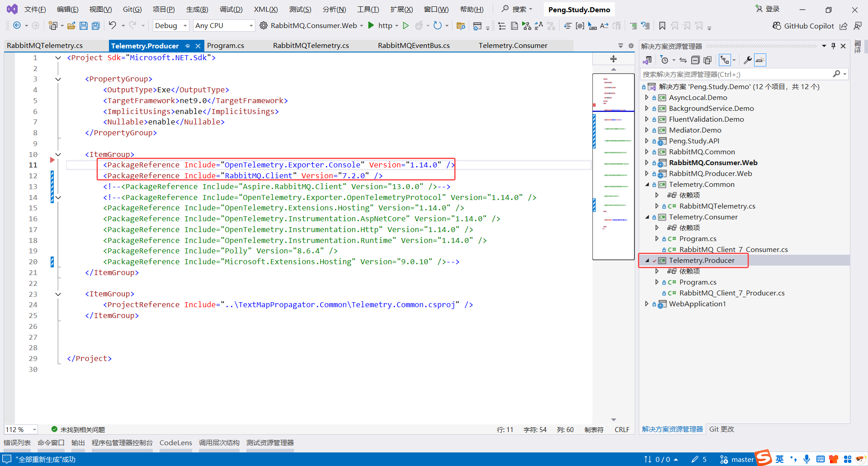
Task: Open Properties with the wrench icon
Action: 748,60
